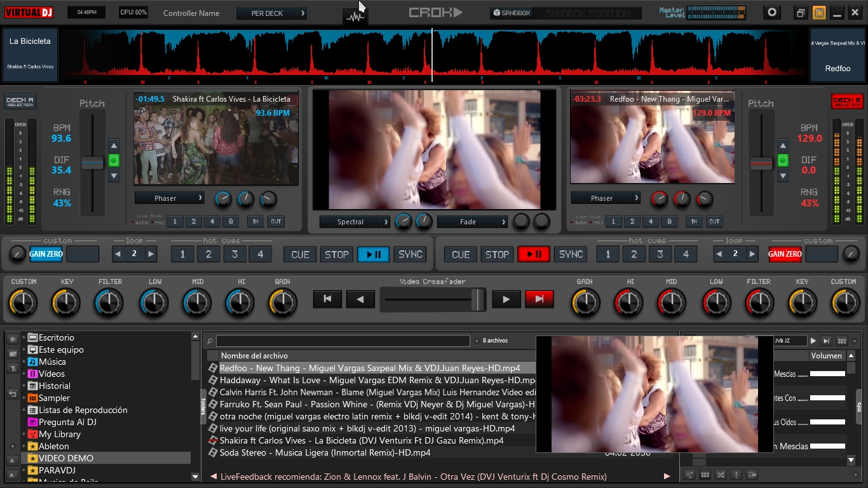Image resolution: width=868 pixels, height=488 pixels.
Task: Expand the Escritorio tree node
Action: pos(24,337)
